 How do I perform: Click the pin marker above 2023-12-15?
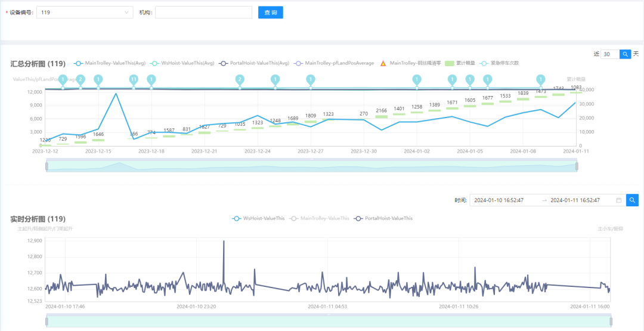(x=98, y=80)
